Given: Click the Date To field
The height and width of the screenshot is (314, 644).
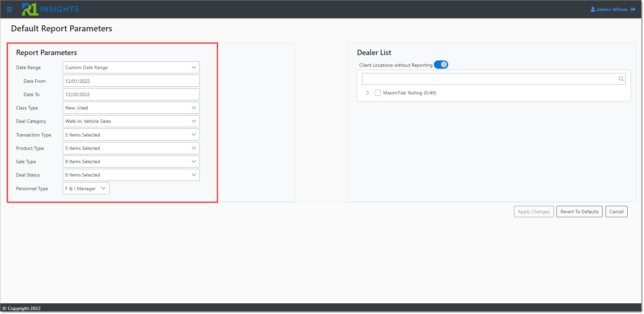Looking at the screenshot, I should [131, 94].
